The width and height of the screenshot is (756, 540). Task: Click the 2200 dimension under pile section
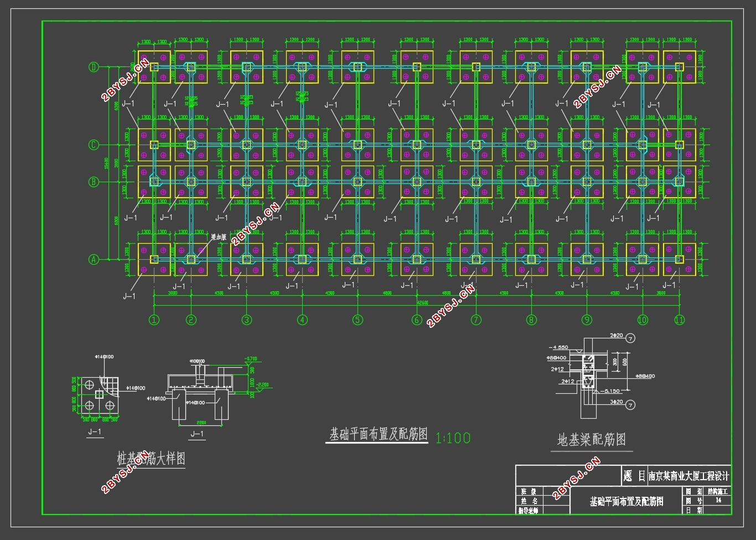pyautogui.click(x=201, y=423)
